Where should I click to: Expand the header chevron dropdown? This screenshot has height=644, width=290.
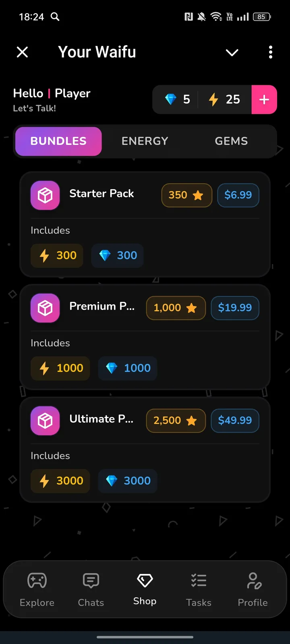click(232, 52)
